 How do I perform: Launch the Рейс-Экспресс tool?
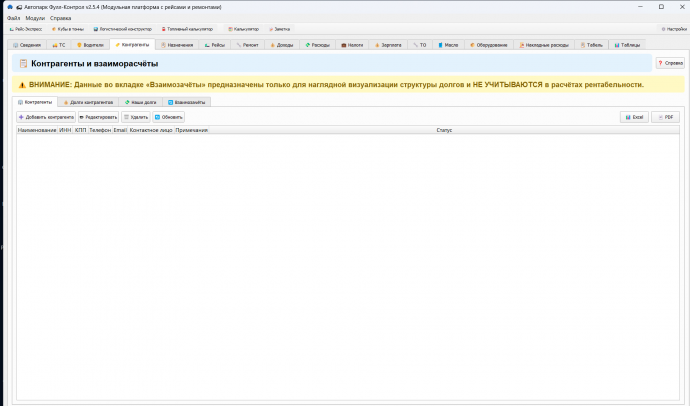click(26, 29)
